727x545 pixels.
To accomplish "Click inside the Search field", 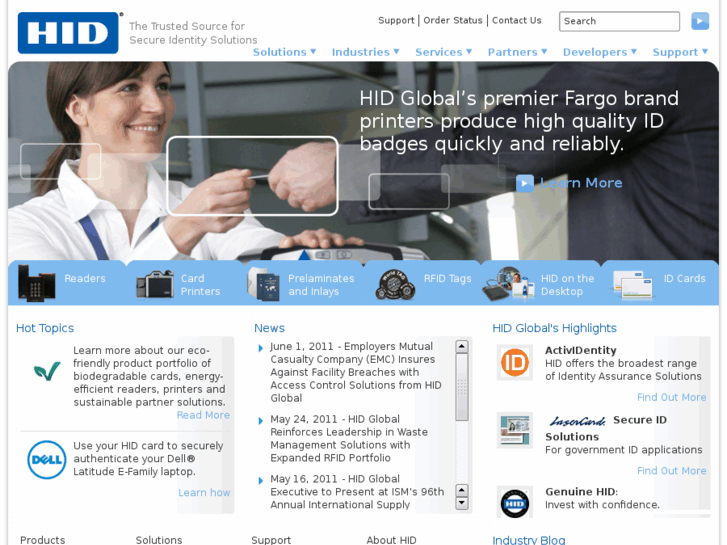I will (619, 21).
